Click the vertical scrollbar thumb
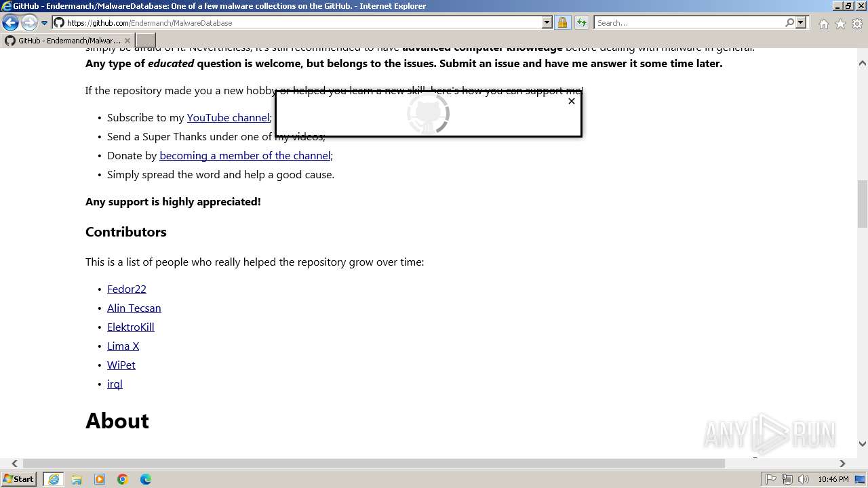Image resolution: width=868 pixels, height=488 pixels. coord(863,204)
